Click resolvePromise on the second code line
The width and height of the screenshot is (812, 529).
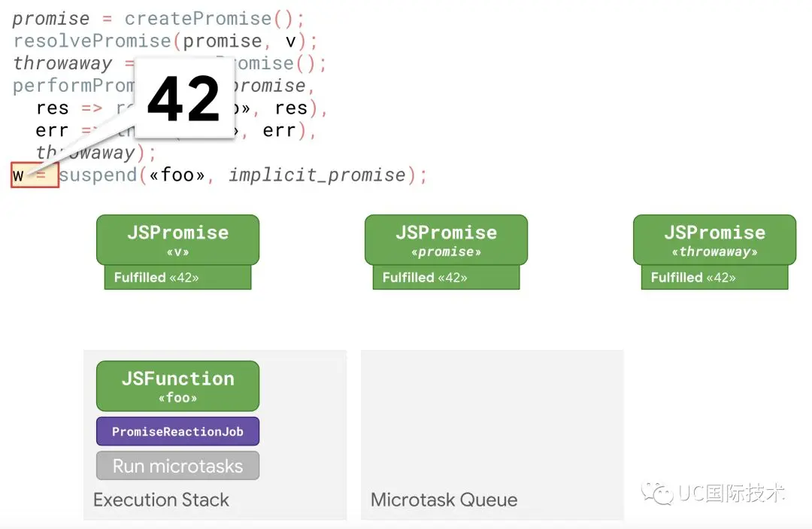tap(92, 41)
